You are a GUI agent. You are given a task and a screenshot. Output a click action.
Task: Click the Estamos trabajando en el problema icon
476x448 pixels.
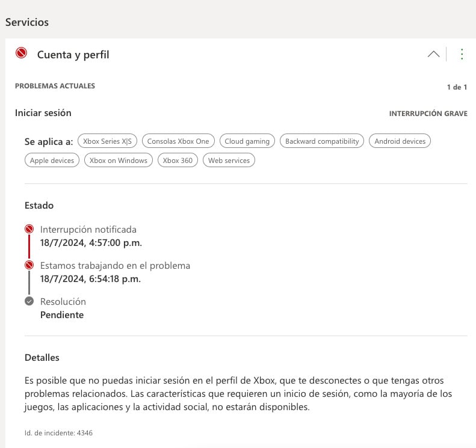pos(29,265)
